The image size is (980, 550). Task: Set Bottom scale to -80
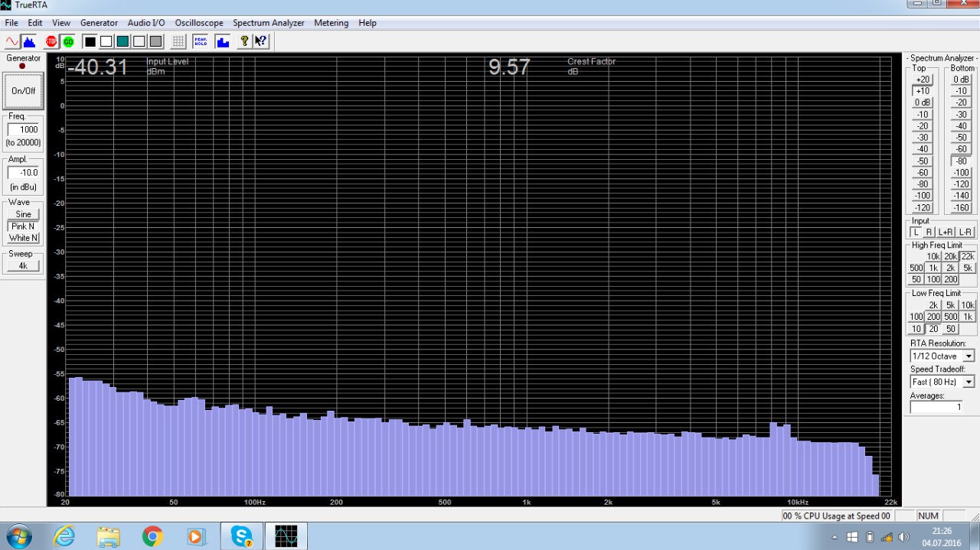pyautogui.click(x=961, y=161)
